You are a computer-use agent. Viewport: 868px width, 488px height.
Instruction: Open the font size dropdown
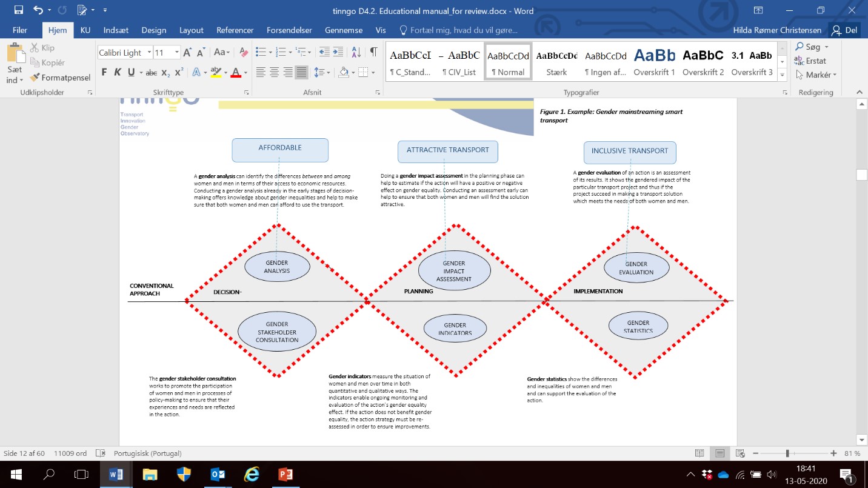176,53
